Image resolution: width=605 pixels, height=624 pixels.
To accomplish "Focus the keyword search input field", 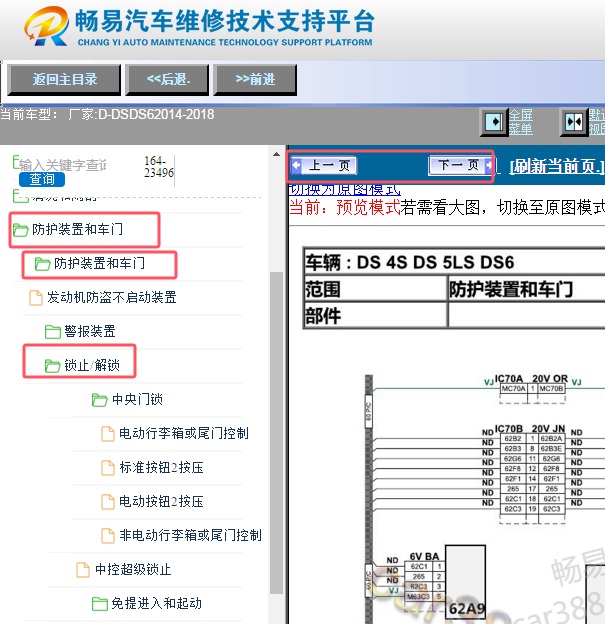I will click(x=63, y=165).
